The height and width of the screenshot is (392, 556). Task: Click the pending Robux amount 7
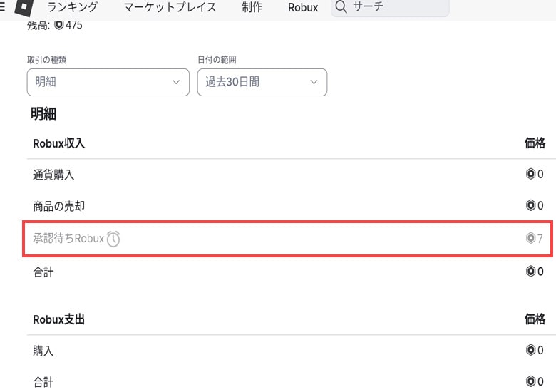coord(540,239)
